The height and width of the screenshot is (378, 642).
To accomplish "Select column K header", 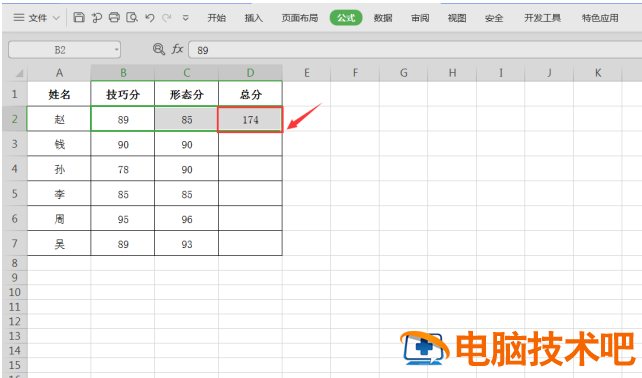I will click(598, 73).
